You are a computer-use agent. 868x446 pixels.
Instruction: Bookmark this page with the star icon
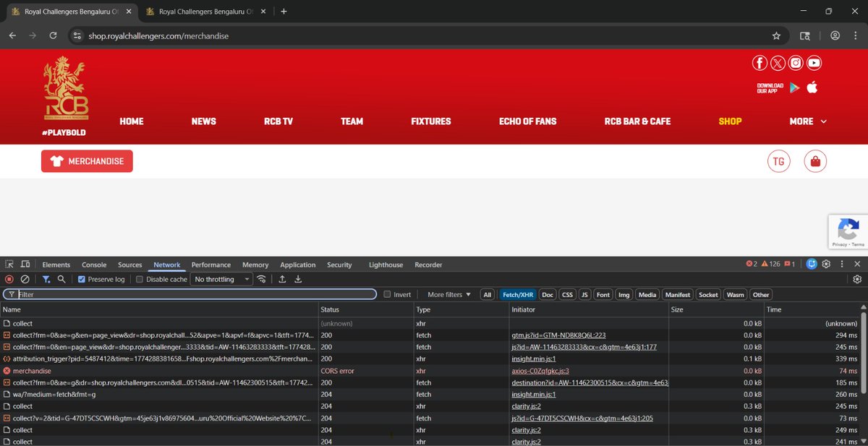(x=776, y=35)
